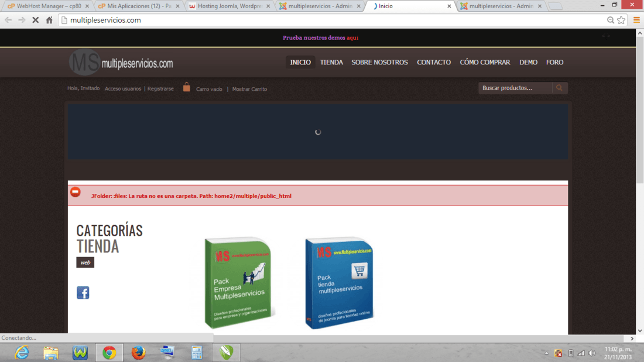This screenshot has height=362, width=644.
Task: Open the computer/network app icon in taskbar
Action: pos(167,353)
